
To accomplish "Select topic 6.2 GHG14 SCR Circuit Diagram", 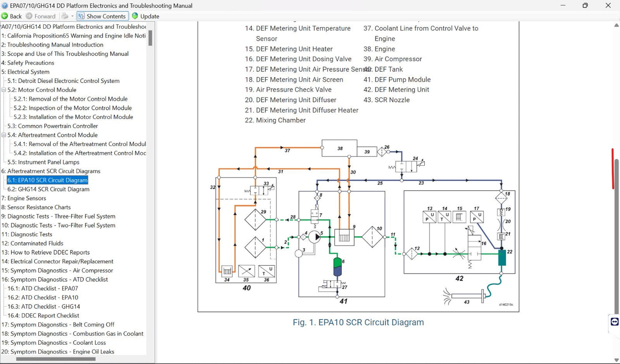I will coord(49,189).
